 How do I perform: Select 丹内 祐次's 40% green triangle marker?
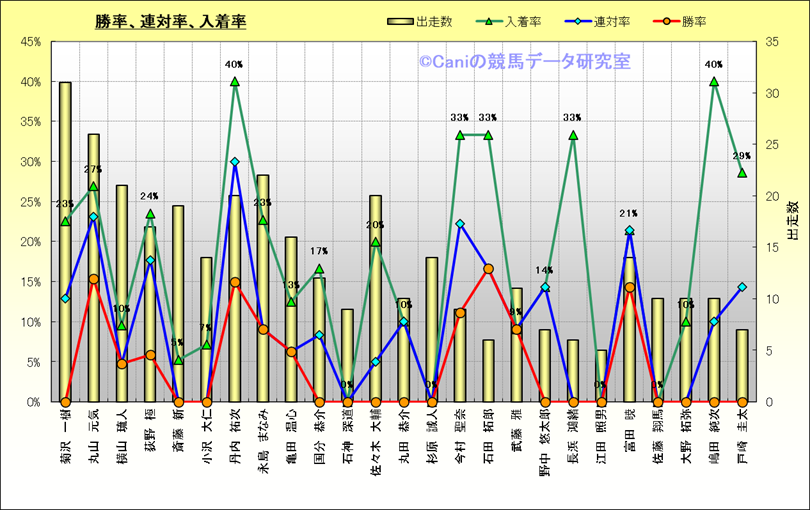234,82
